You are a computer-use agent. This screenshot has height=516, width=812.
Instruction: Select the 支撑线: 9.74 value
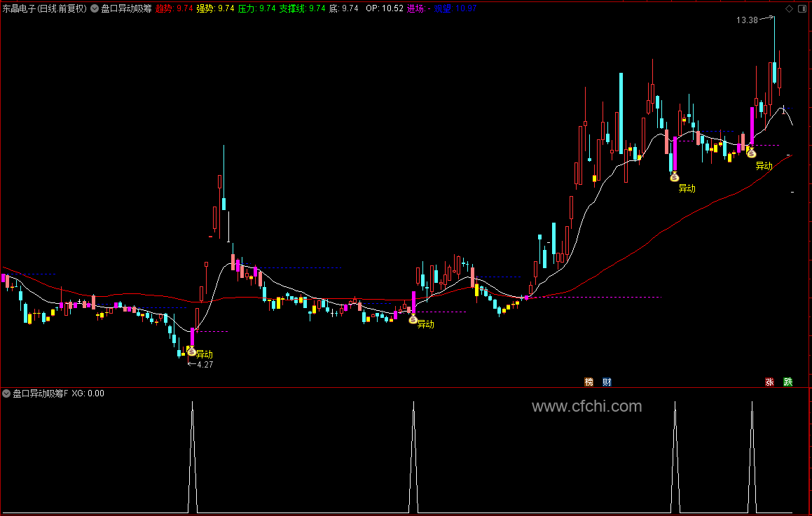[x=303, y=8]
